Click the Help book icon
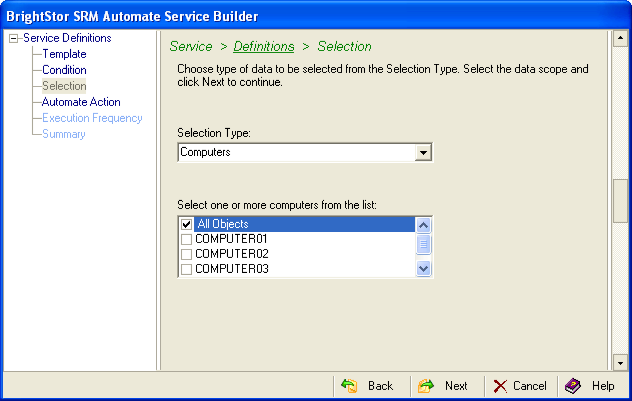This screenshot has width=632, height=401. point(573,386)
